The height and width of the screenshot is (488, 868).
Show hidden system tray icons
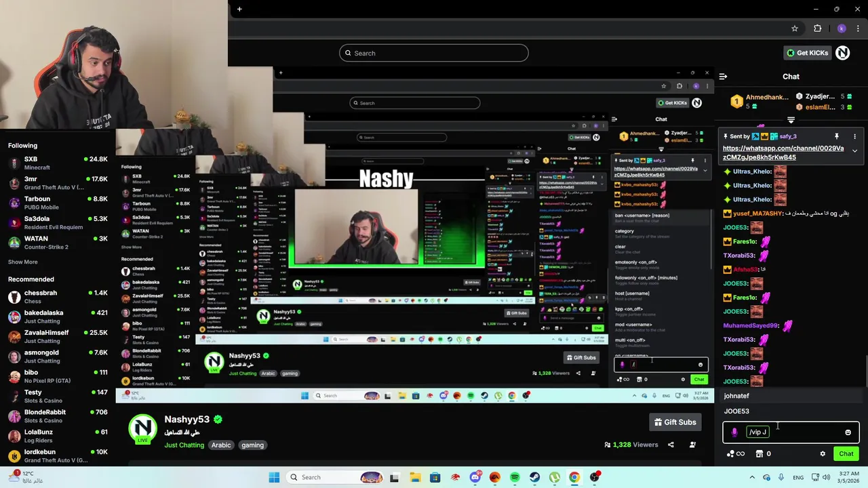(x=751, y=477)
